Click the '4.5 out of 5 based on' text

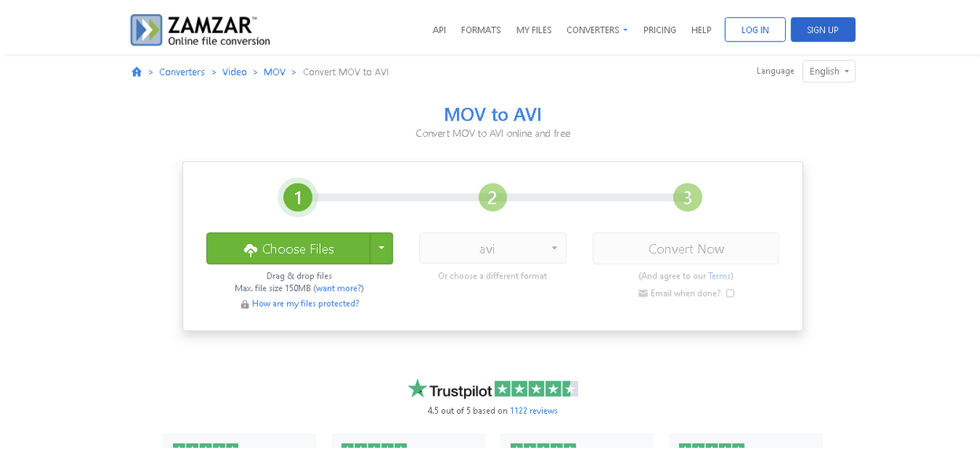click(x=467, y=411)
